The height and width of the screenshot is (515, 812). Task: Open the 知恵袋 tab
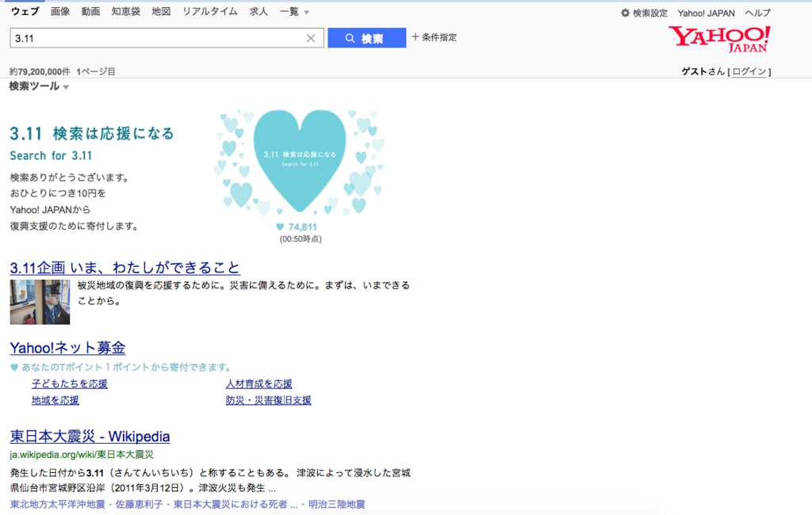coord(126,11)
